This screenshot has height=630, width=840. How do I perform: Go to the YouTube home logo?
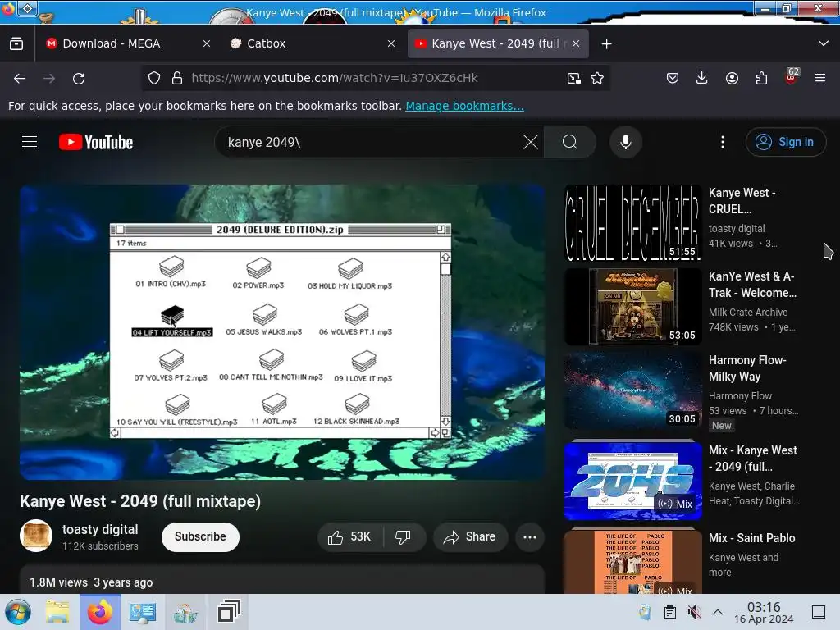[x=96, y=142]
